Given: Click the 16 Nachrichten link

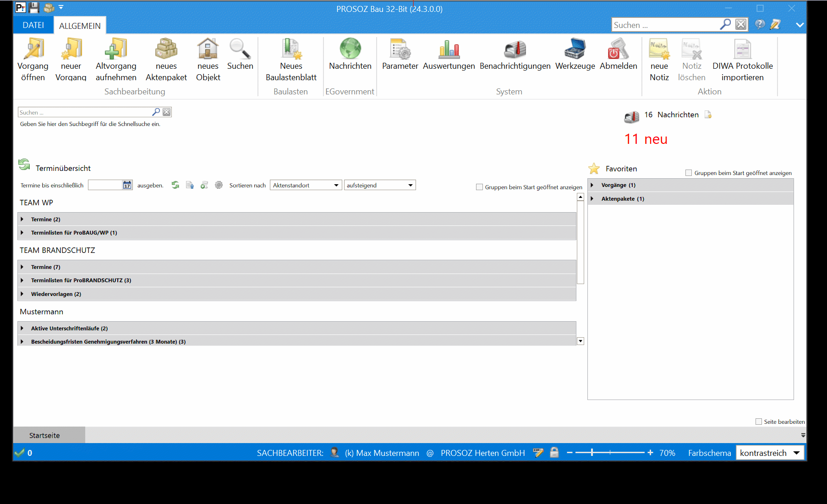Looking at the screenshot, I should click(672, 115).
